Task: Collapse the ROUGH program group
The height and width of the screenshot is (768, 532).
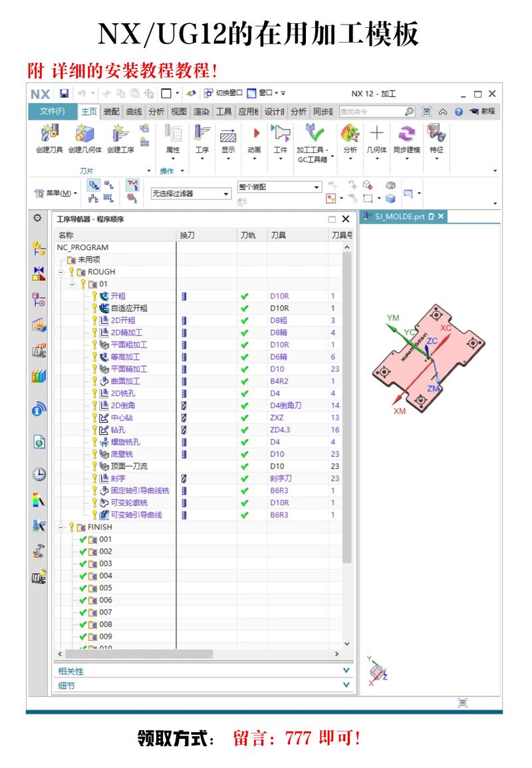Action: pos(60,272)
